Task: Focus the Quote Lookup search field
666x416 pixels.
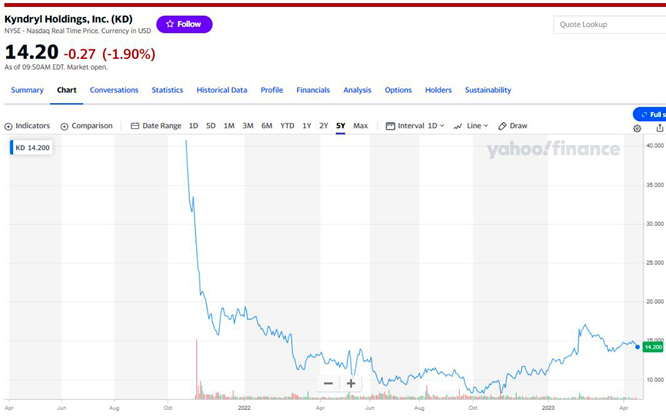Action: (610, 25)
